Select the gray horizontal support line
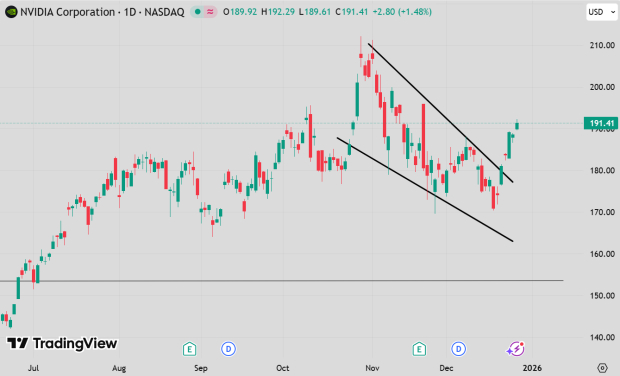This screenshot has height=376, width=620. [282, 281]
